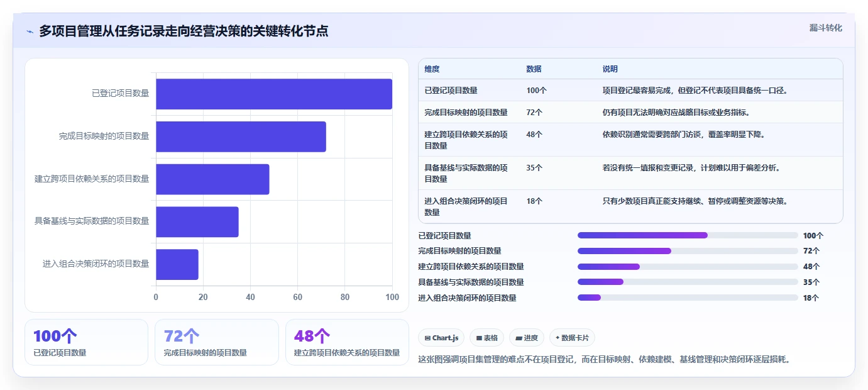This screenshot has width=868, height=390.
Task: Open the 72个 完成目标映射 stat card
Action: coord(216,342)
